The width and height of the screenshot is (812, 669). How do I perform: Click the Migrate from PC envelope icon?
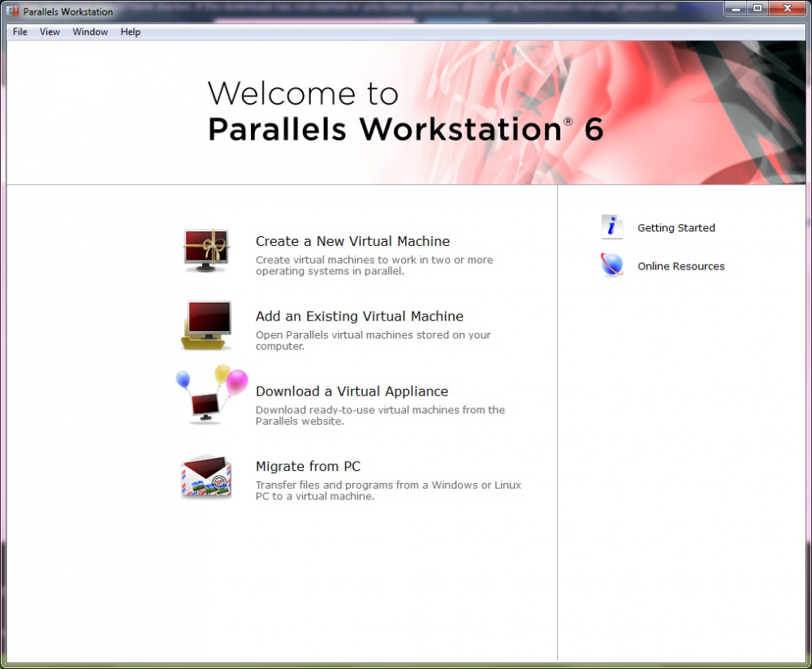point(206,477)
